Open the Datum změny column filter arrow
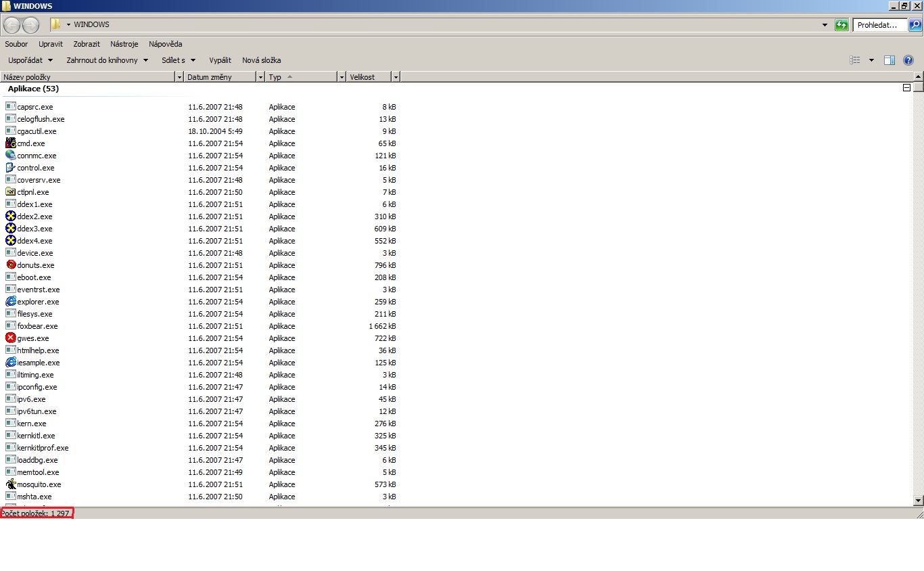Image resolution: width=924 pixels, height=571 pixels. tap(260, 77)
